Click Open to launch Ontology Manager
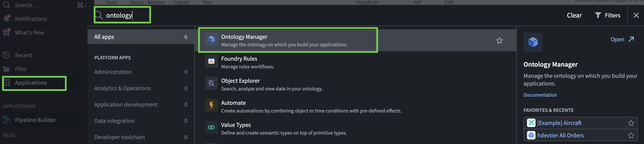This screenshot has height=144, width=644. [622, 39]
